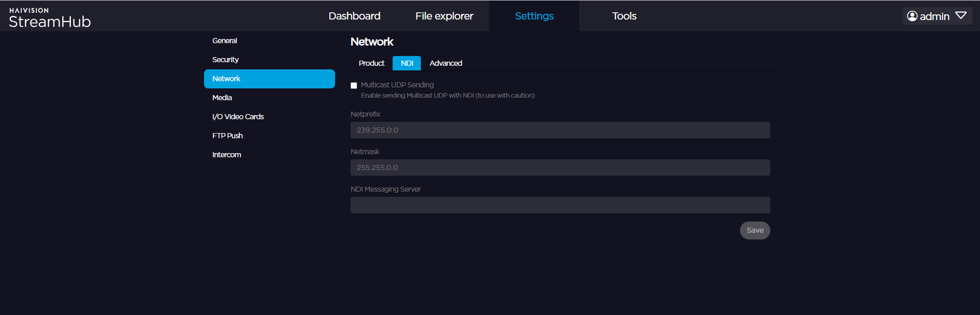Screen dimensions: 980x315
Task: Select the Settings menu item
Action: click(534, 16)
